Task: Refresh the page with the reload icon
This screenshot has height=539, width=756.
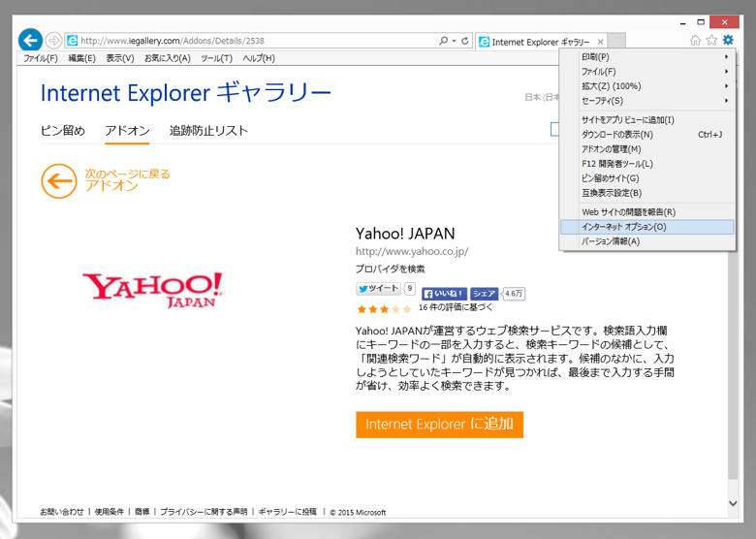Action: 465,41
